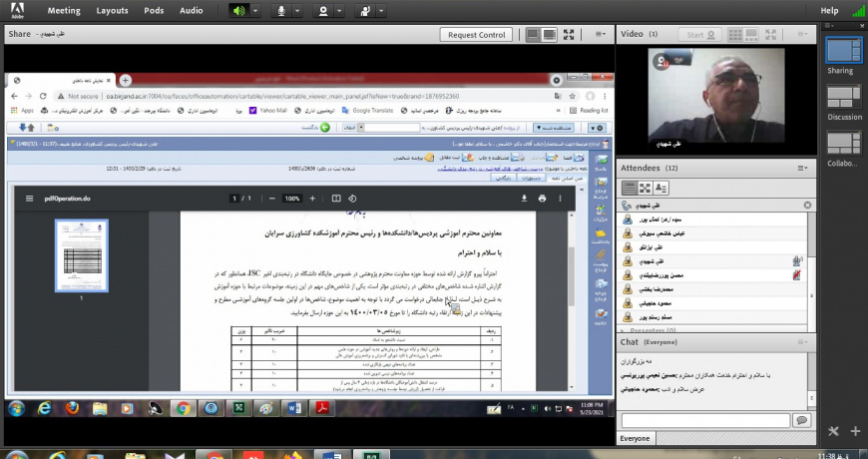
Task: Zoom in PDF with plus icon
Action: (312, 199)
